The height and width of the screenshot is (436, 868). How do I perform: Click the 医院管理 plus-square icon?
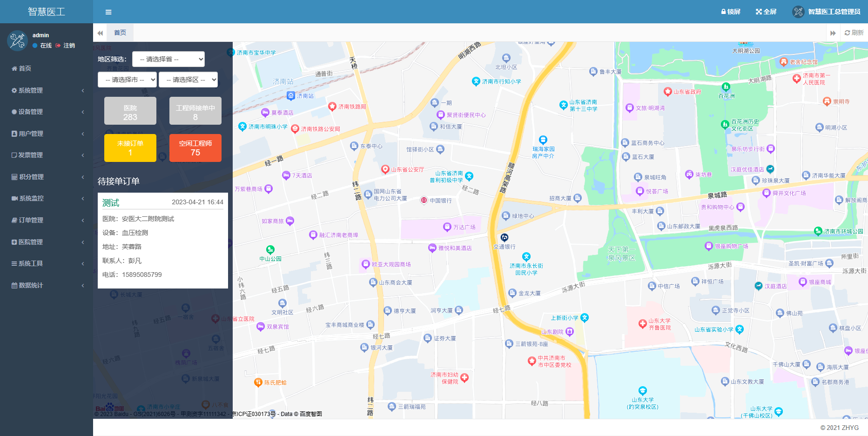(14, 242)
